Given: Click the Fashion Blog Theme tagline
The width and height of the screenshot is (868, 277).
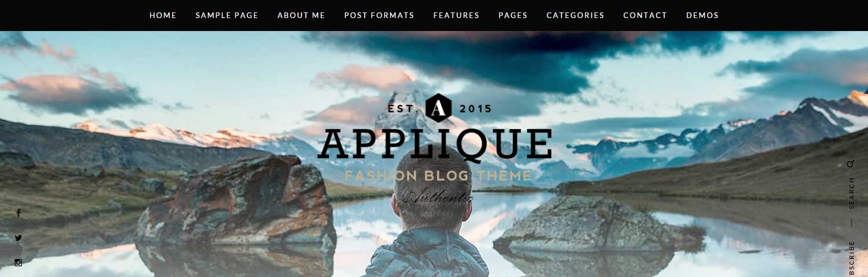Looking at the screenshot, I should (x=438, y=176).
